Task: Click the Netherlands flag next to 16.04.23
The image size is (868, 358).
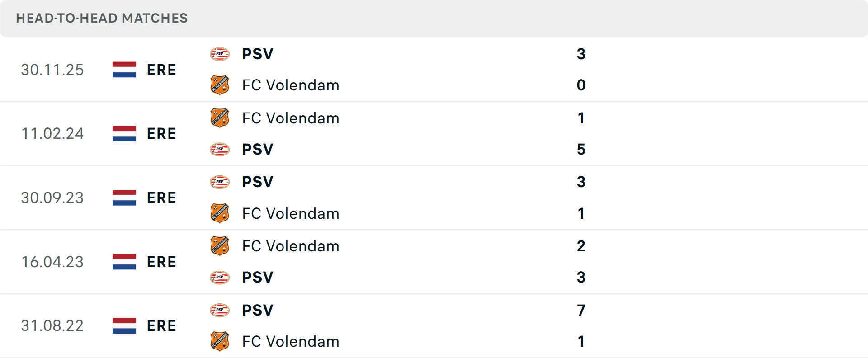Action: pyautogui.click(x=124, y=261)
